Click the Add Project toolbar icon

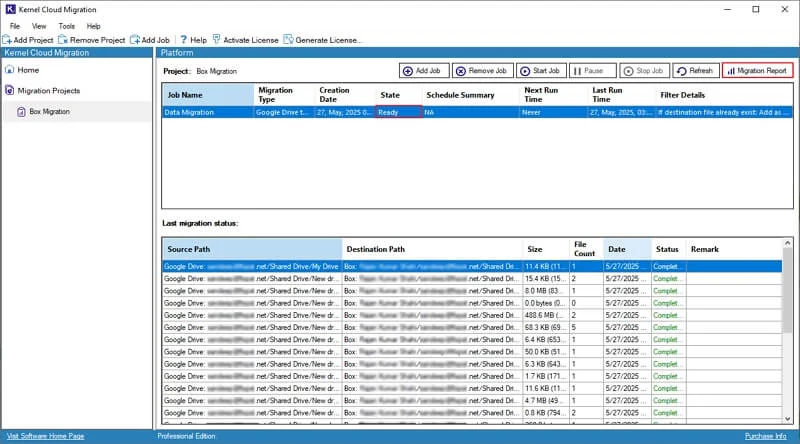tap(7, 40)
